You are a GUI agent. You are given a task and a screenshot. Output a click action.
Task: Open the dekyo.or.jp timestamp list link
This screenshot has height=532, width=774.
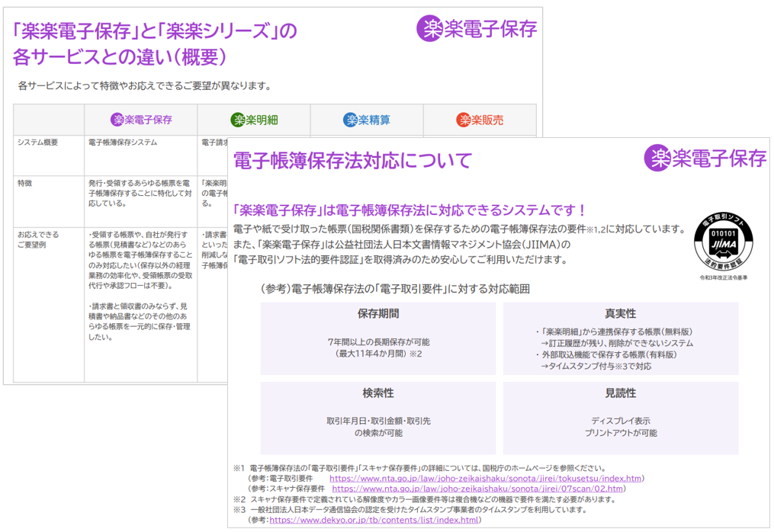374,520
